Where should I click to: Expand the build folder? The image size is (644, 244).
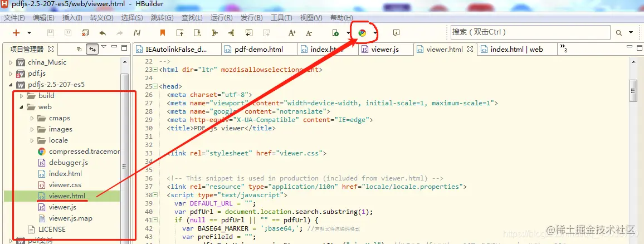click(x=21, y=96)
